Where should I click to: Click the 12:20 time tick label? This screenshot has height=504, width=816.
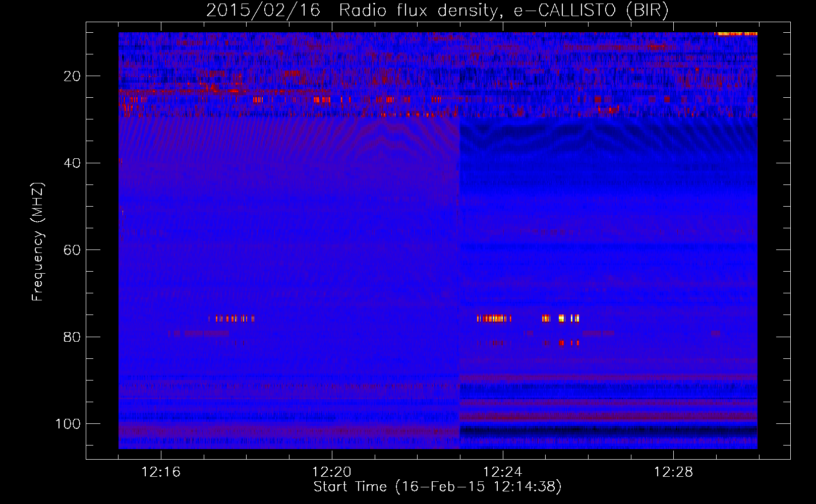pyautogui.click(x=332, y=472)
